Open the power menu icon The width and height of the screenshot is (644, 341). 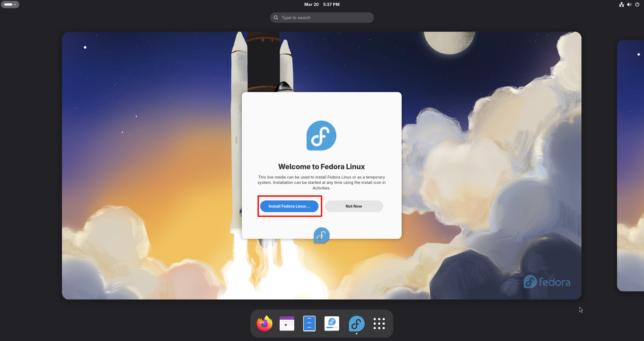(x=637, y=4)
